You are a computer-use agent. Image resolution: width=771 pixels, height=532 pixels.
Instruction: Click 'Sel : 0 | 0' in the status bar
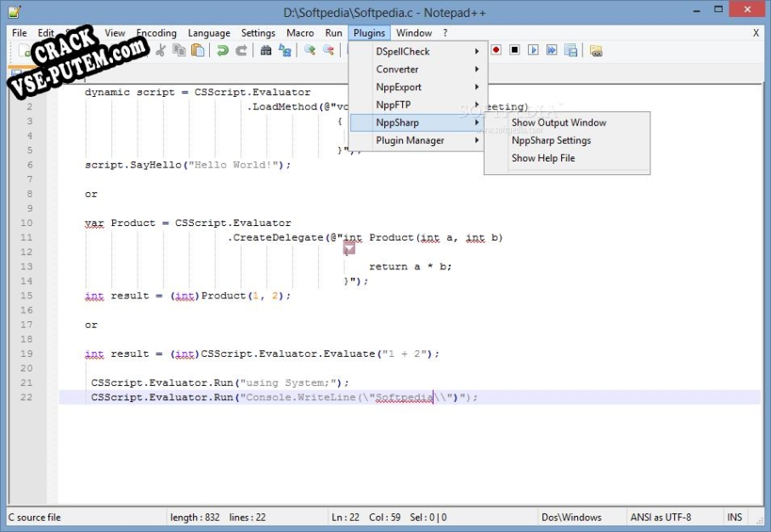428,518
